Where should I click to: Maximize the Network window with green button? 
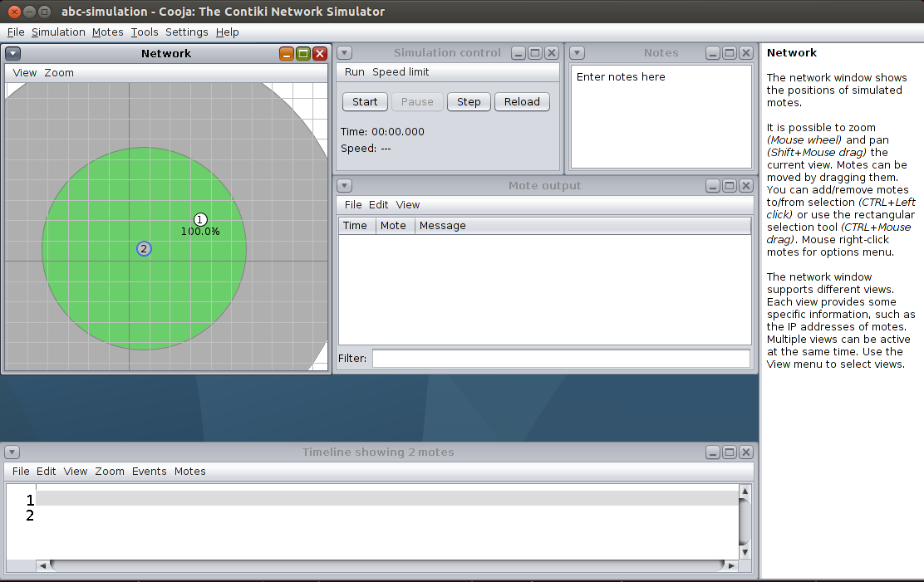[303, 54]
